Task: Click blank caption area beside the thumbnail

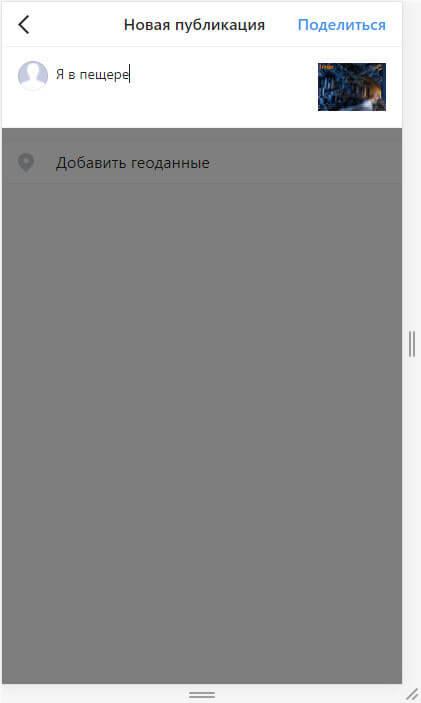Action: click(224, 74)
